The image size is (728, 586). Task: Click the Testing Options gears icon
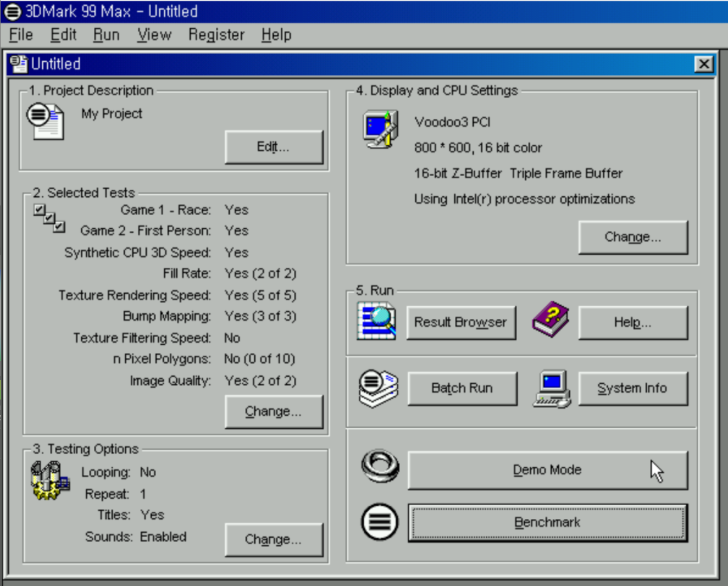click(50, 480)
